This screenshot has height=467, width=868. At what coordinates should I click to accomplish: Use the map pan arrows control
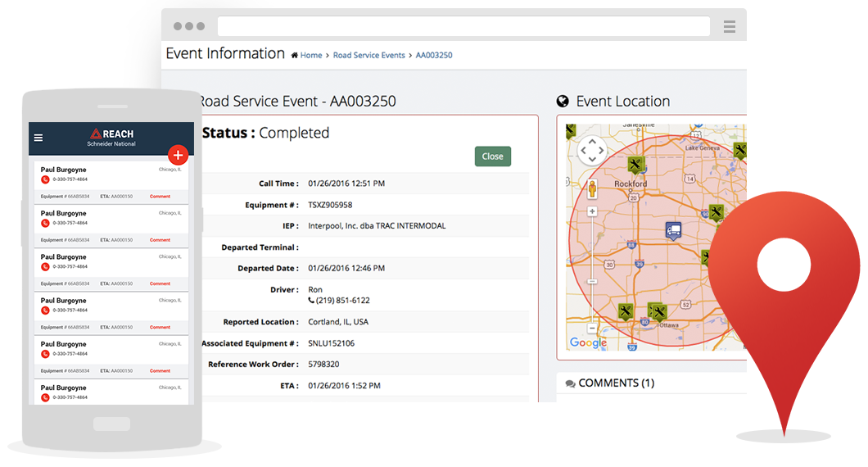click(592, 150)
